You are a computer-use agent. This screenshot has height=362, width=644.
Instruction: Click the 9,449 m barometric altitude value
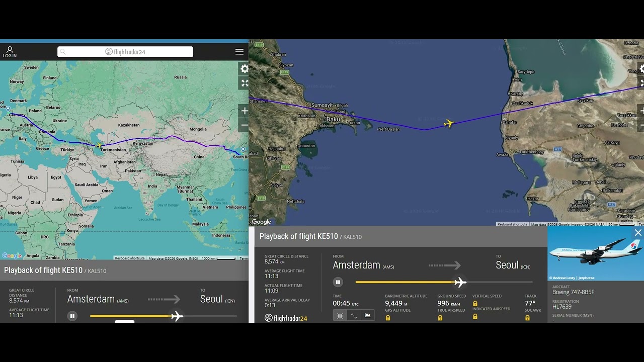(396, 304)
